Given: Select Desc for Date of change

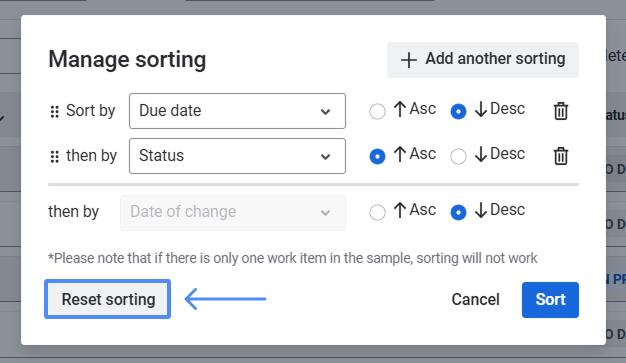Looking at the screenshot, I should coord(458,212).
